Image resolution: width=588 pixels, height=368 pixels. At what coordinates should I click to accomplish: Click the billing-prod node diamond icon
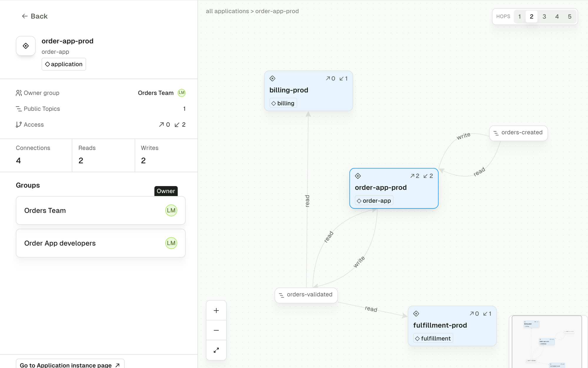[273, 79]
